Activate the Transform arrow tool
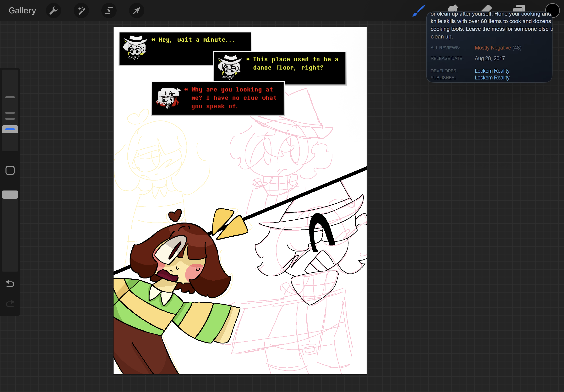Screen dimensions: 564x392 point(137,11)
